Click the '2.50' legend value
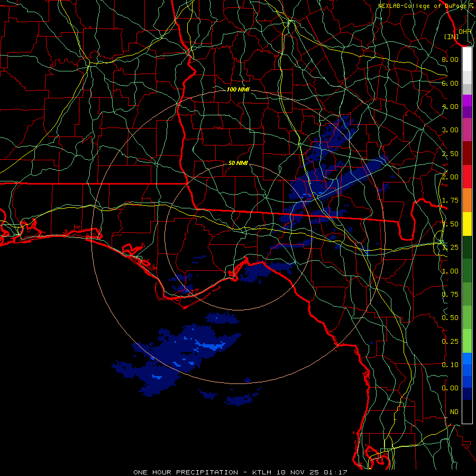Viewport: 476px width, 476px height. point(450,153)
